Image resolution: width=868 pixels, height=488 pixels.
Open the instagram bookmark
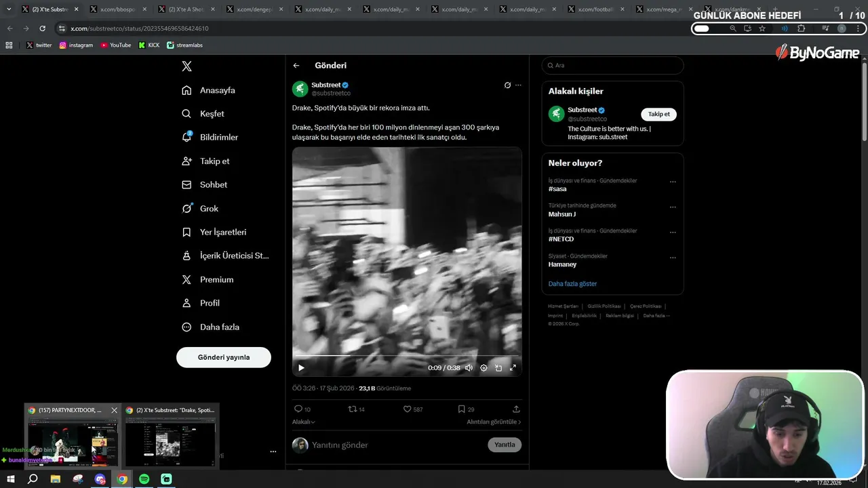(76, 45)
